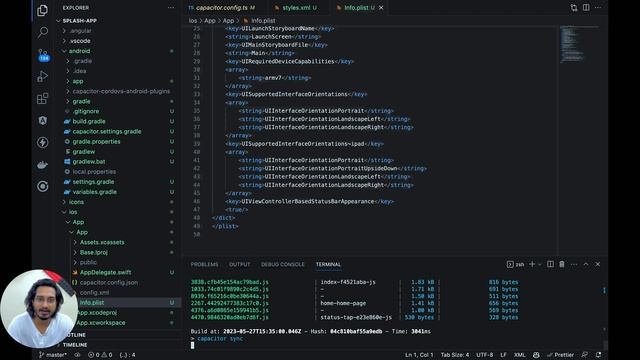Viewport: 640px width, 360px height.
Task: Switch to OUTPUT panel tab
Action: (x=240, y=264)
